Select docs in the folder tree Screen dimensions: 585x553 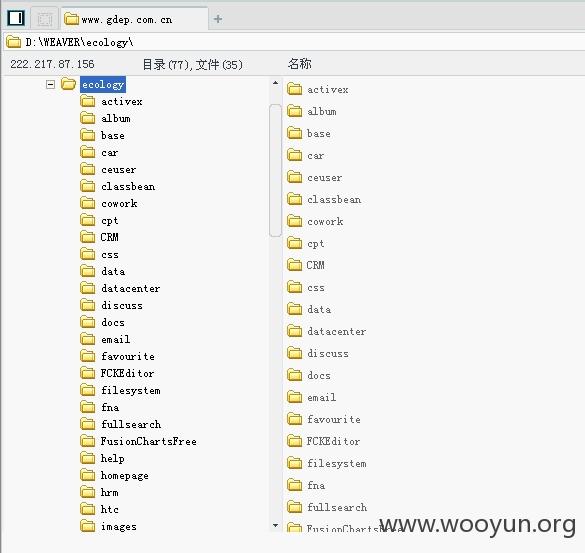tap(113, 322)
